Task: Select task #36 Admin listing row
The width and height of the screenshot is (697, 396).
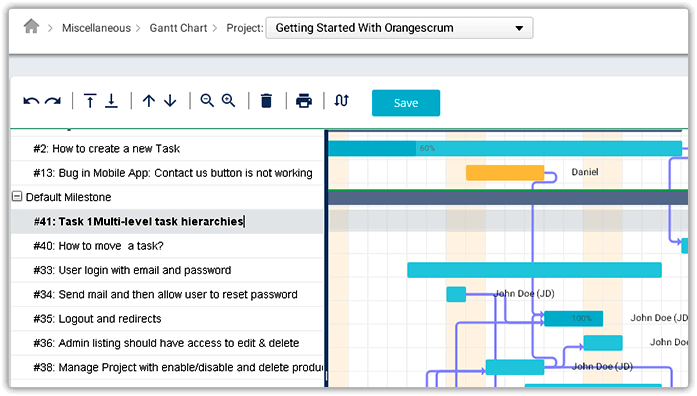Action: [166, 343]
